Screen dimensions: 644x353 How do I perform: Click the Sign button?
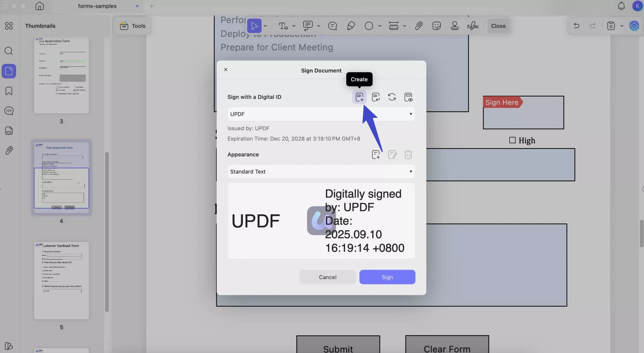387,277
